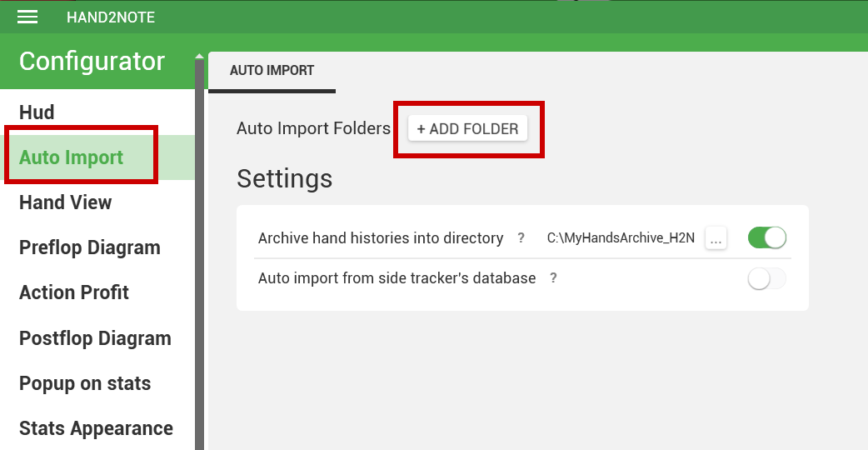Screen dimensions: 868x450
Task: Click the Configurator header
Action: pos(92,61)
